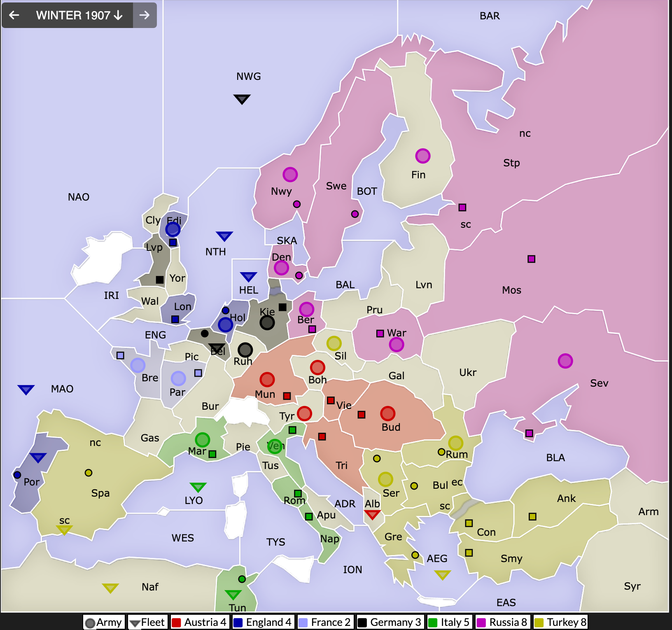This screenshot has height=630, width=672.
Task: Click the Moscow supply center square
Action: click(x=531, y=259)
